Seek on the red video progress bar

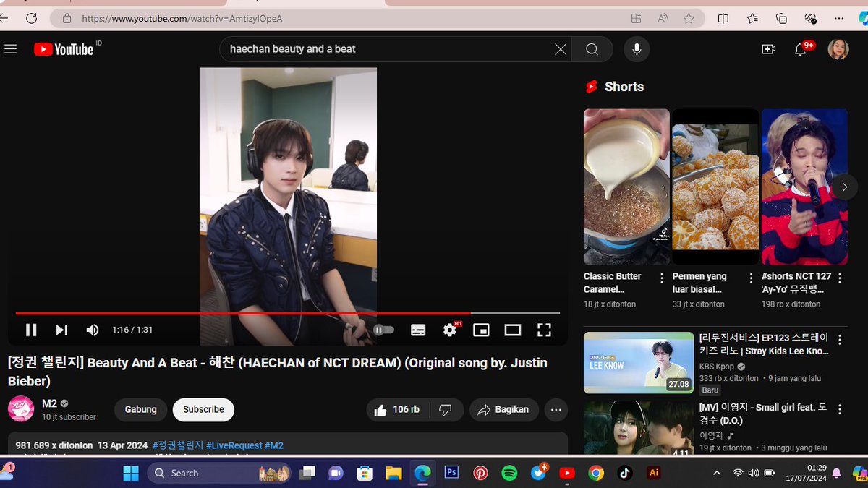pyautogui.click(x=288, y=313)
